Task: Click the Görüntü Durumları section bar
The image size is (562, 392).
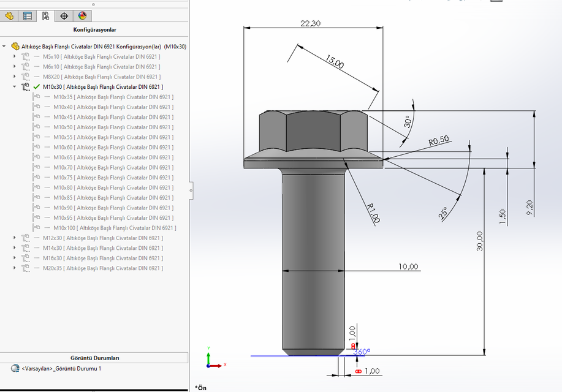Action: point(95,358)
